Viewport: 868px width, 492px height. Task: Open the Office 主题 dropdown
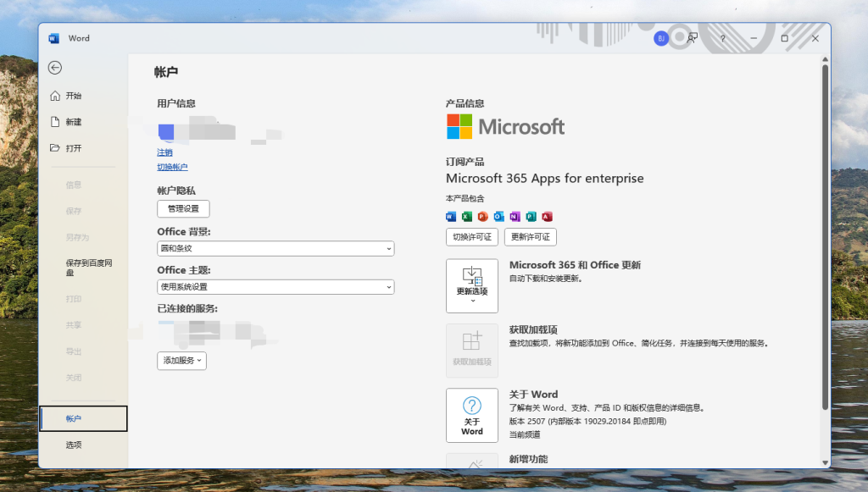tap(275, 287)
